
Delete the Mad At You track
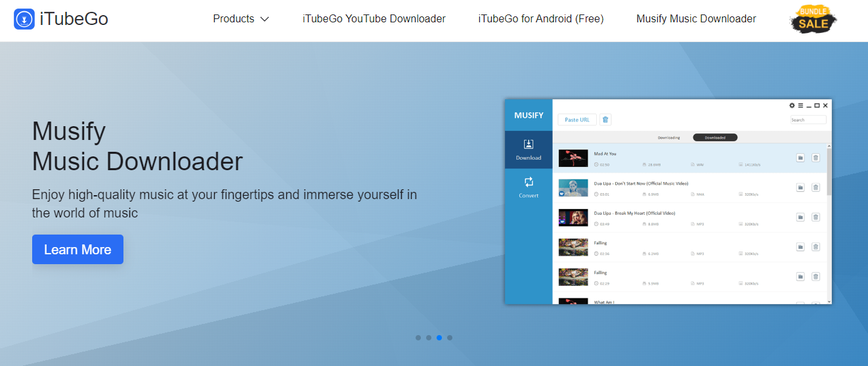pyautogui.click(x=815, y=158)
